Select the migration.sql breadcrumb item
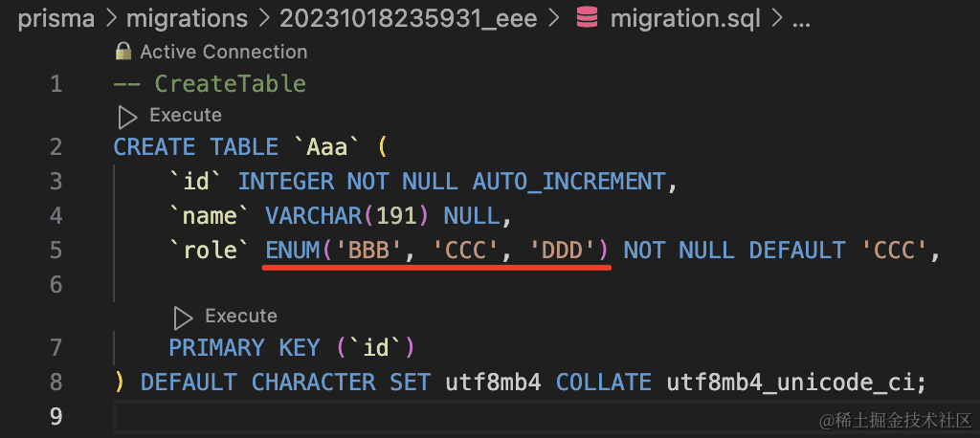 pyautogui.click(x=682, y=18)
